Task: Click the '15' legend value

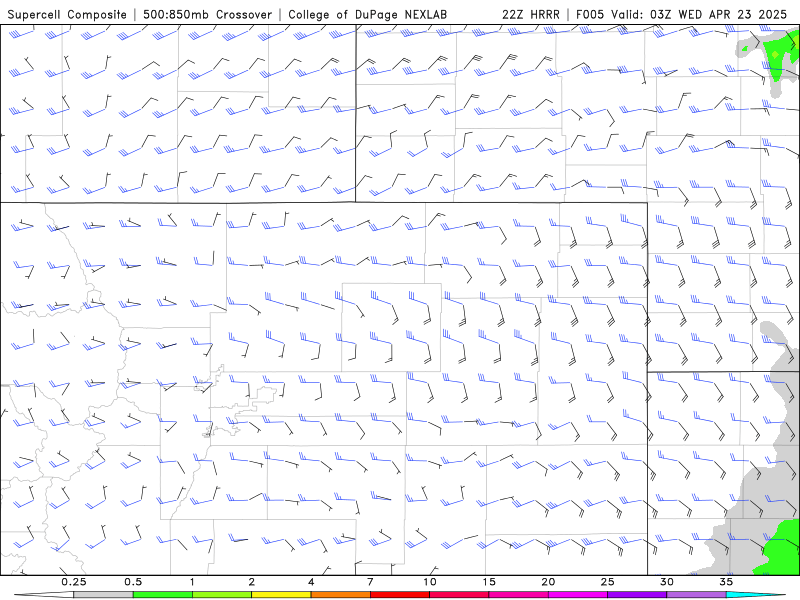Action: pos(489,582)
